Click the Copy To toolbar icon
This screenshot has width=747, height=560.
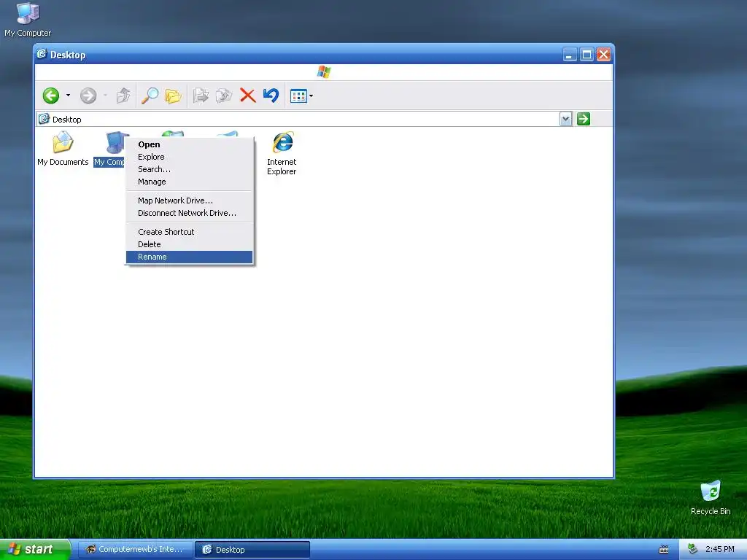click(223, 96)
